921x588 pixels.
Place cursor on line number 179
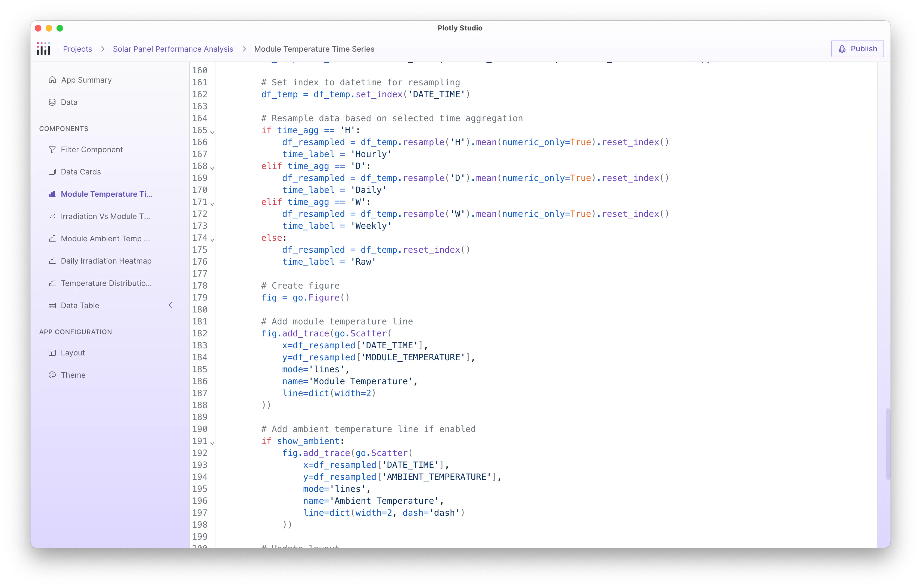199,298
